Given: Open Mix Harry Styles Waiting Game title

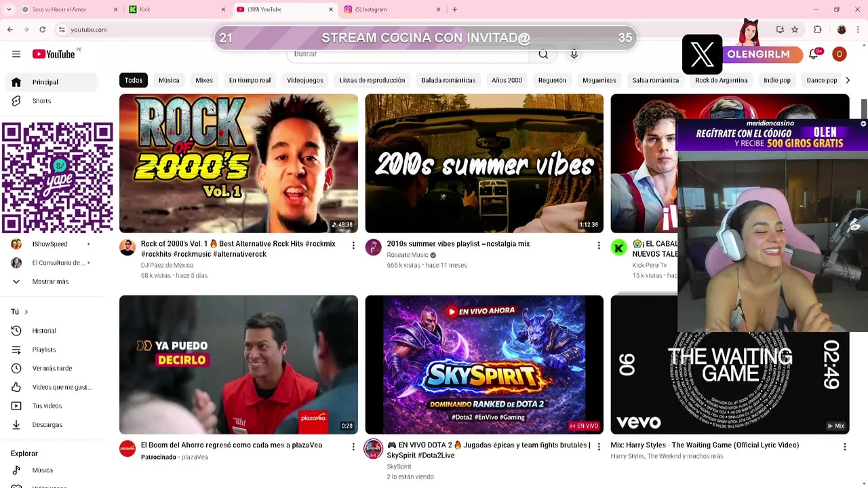Looking at the screenshot, I should tap(705, 445).
